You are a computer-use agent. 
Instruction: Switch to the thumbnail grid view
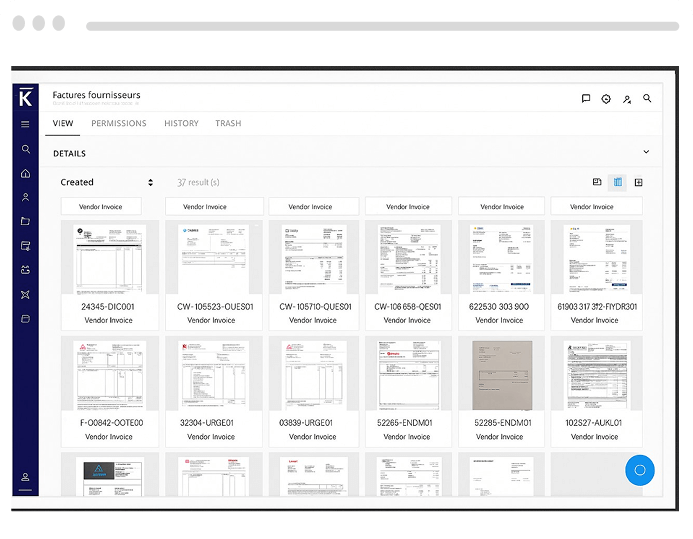(x=618, y=182)
